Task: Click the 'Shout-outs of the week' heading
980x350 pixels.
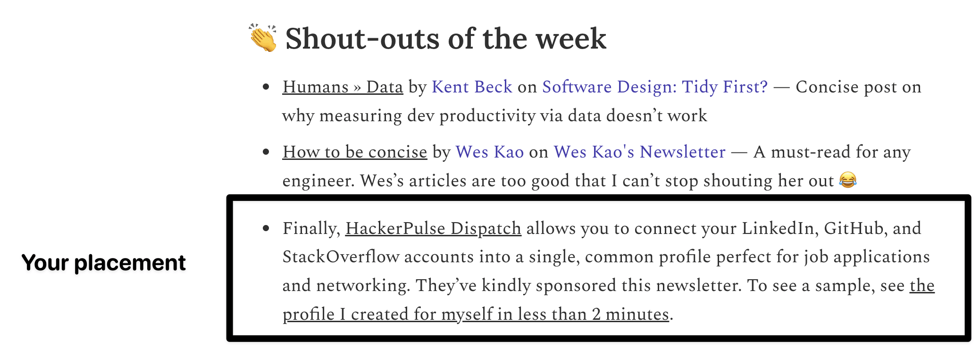Action: tap(445, 38)
